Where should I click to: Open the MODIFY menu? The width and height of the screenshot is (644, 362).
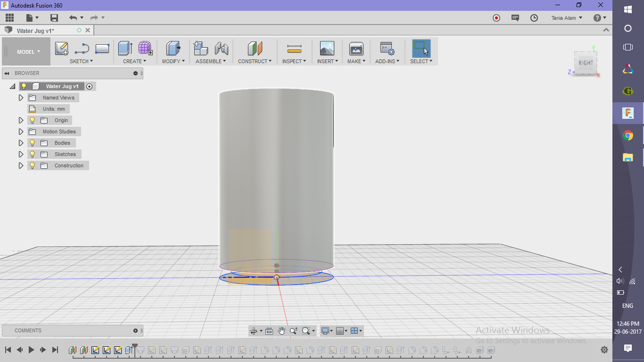tap(173, 61)
